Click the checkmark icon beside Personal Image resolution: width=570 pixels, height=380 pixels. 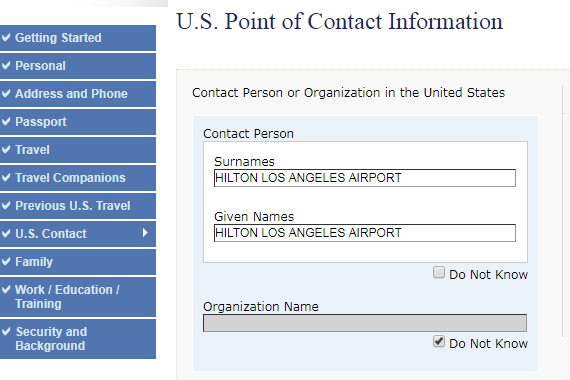point(6,65)
